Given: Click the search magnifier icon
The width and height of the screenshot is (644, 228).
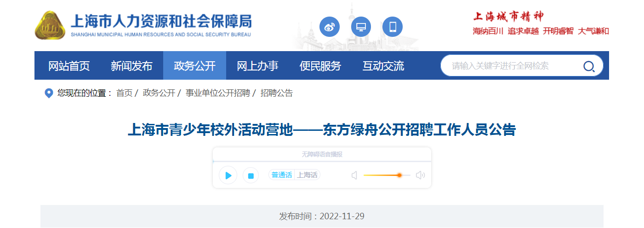Looking at the screenshot, I should tap(589, 66).
